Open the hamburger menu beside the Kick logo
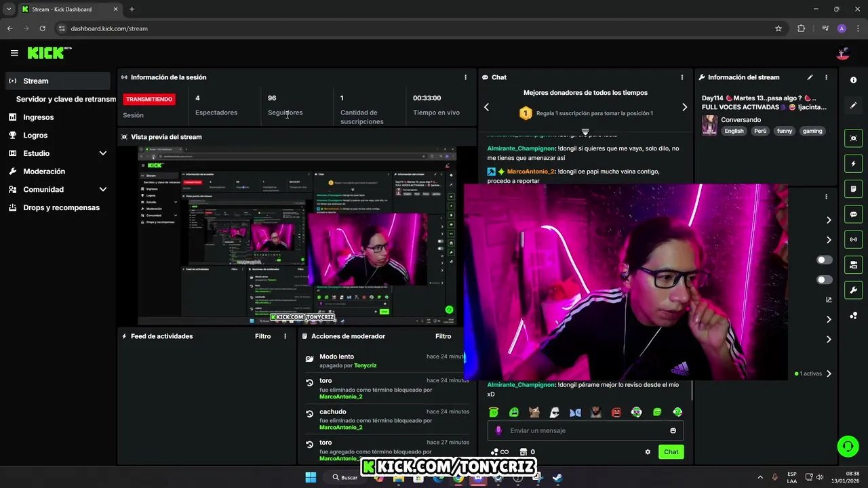Image resolution: width=868 pixels, height=488 pixels. pyautogui.click(x=14, y=53)
